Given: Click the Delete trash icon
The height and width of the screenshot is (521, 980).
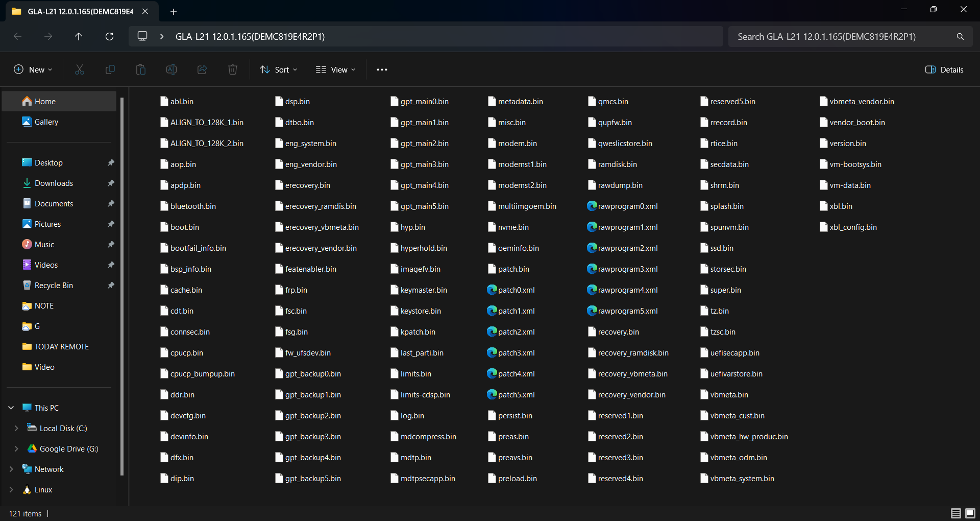Looking at the screenshot, I should [233, 69].
